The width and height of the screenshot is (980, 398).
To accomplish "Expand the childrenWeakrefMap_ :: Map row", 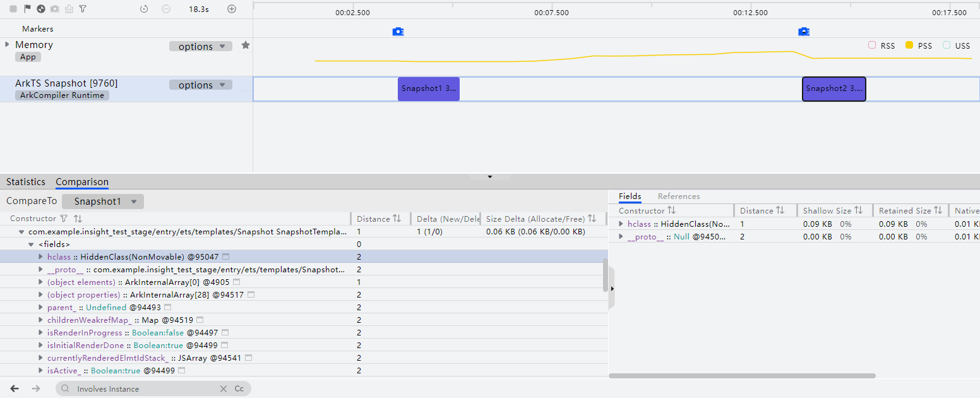I will (x=41, y=320).
